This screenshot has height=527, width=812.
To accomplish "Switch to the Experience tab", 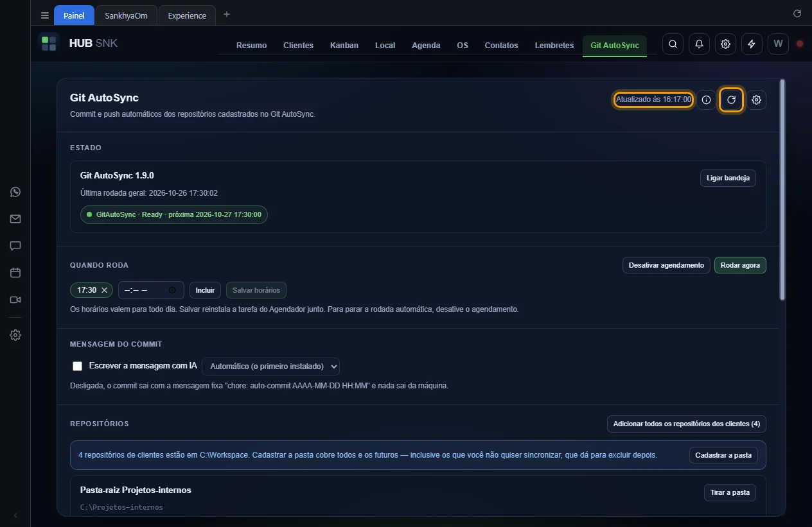I will point(187,15).
